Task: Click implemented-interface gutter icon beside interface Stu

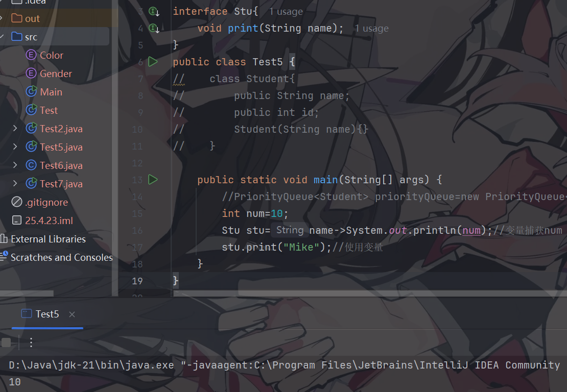Action: (x=154, y=12)
